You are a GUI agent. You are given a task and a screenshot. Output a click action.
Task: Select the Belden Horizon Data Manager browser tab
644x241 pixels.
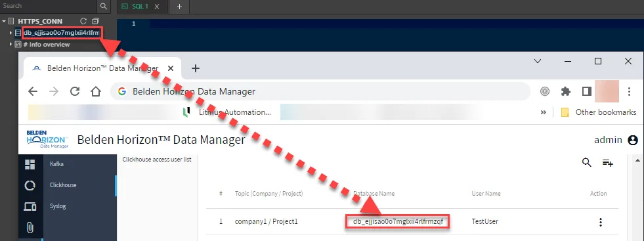click(102, 68)
